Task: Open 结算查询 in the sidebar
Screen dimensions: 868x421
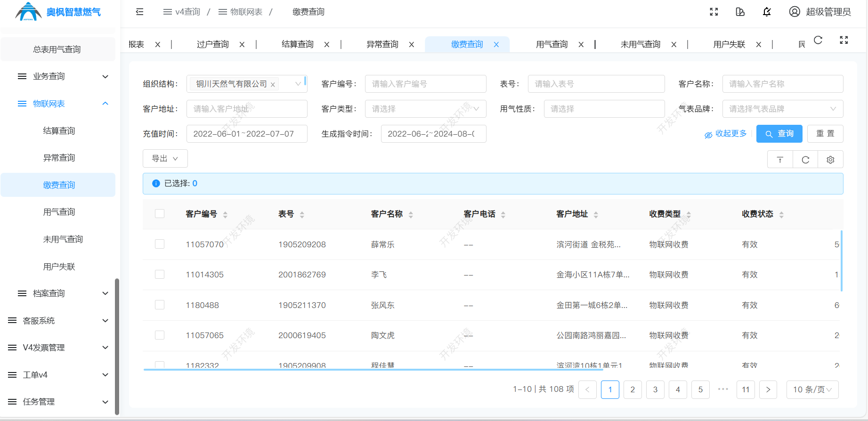Action: click(59, 131)
